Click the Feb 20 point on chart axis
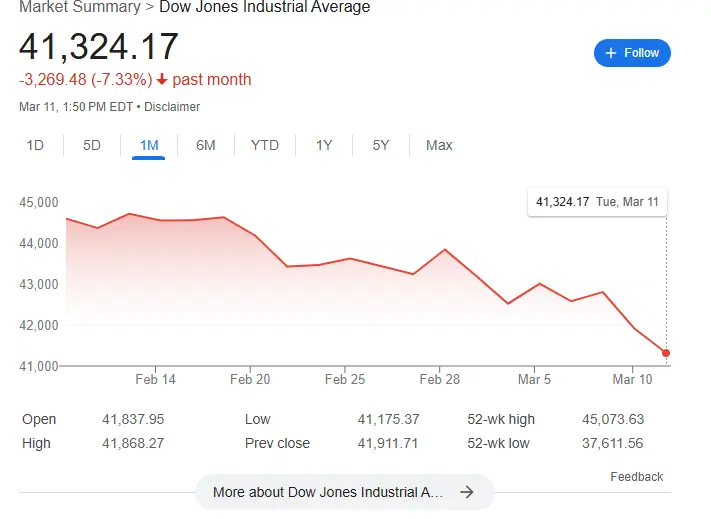The width and height of the screenshot is (711, 519). pos(250,380)
